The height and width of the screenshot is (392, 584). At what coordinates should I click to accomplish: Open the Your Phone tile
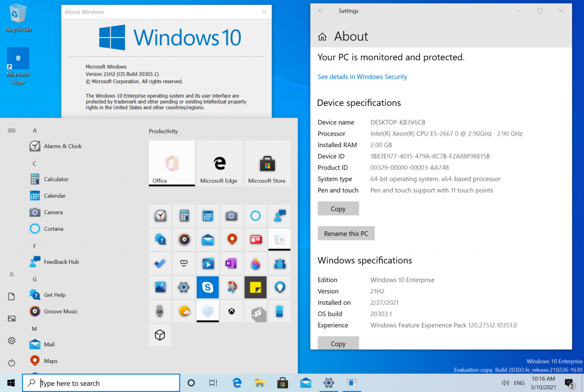(x=279, y=311)
